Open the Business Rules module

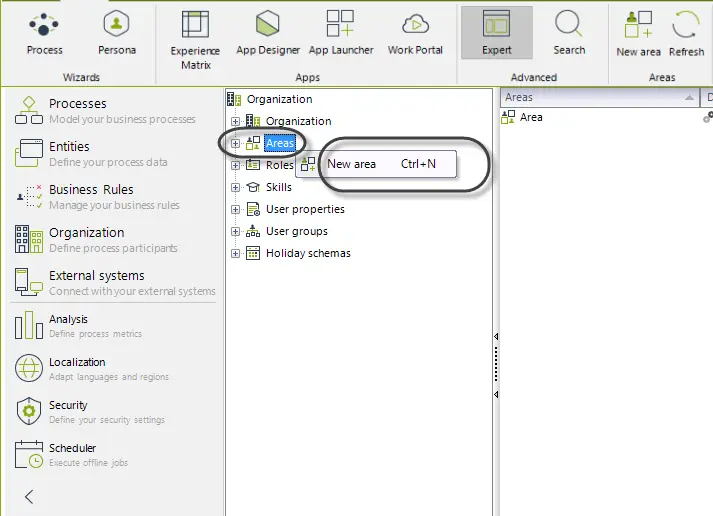point(97,197)
